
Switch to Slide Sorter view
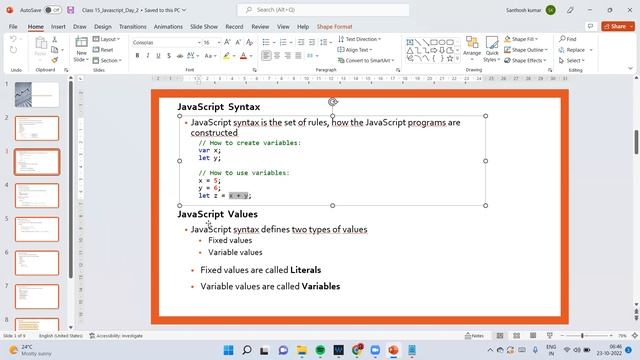pos(516,336)
